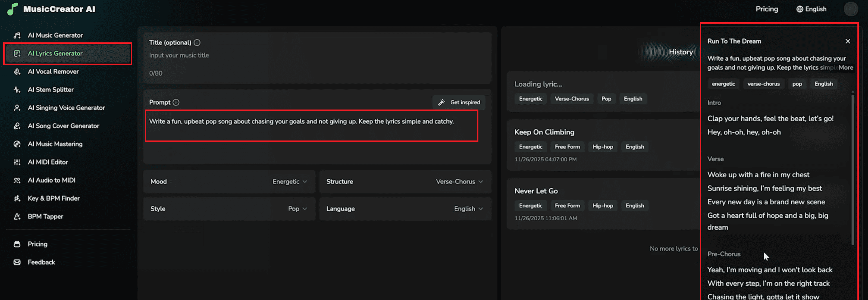Image resolution: width=868 pixels, height=300 pixels.
Task: Click the lyrics panel vertical scrollbar
Action: click(853, 168)
